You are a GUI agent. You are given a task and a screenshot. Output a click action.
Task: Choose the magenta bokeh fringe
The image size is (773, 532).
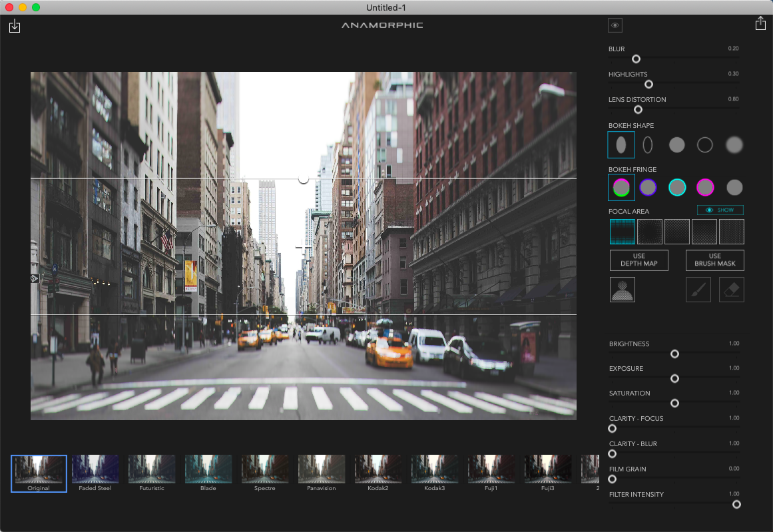click(x=705, y=187)
